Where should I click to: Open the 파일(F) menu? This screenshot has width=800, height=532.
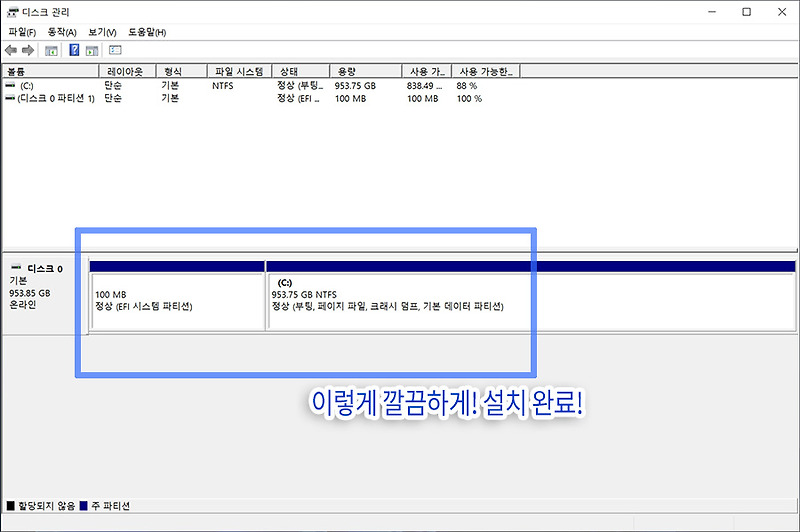[22, 32]
